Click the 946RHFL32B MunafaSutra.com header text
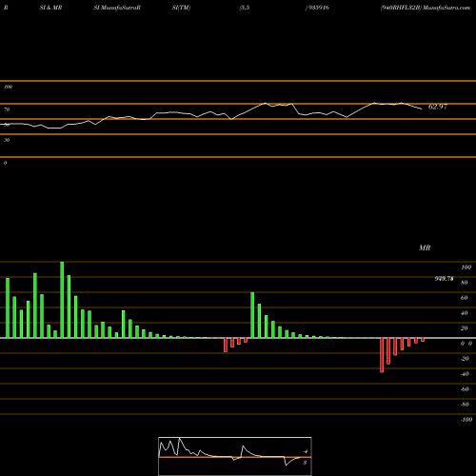 click(x=426, y=8)
